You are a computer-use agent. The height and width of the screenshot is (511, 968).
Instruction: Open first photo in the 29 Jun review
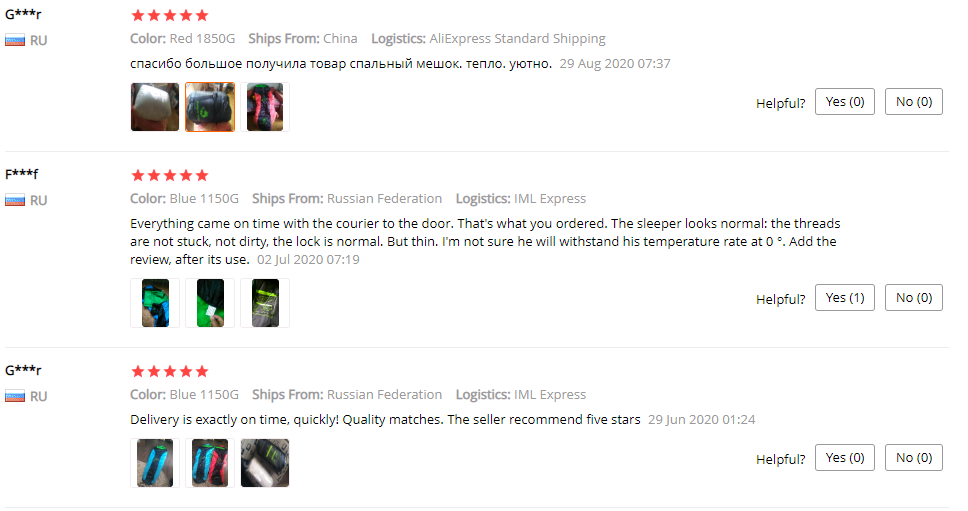click(x=155, y=463)
